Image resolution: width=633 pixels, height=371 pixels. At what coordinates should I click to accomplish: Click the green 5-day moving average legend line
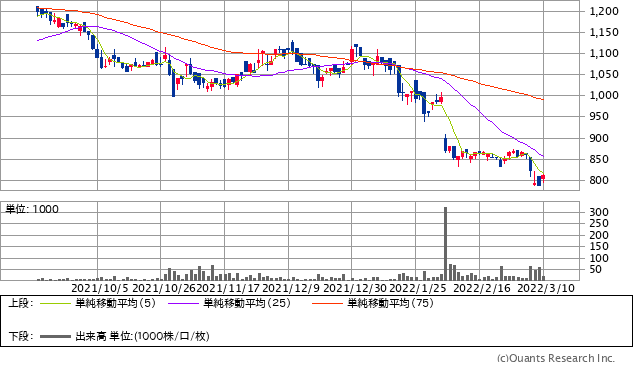click(x=55, y=303)
